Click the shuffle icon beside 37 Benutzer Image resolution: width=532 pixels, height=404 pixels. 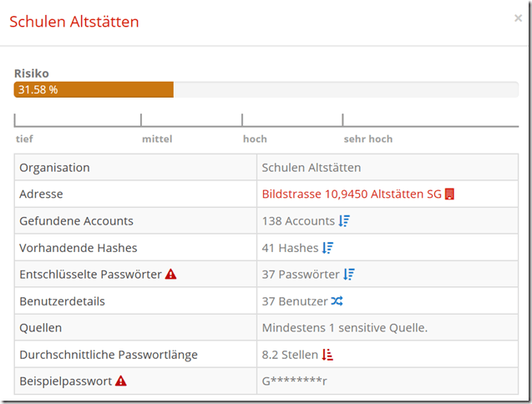point(337,301)
